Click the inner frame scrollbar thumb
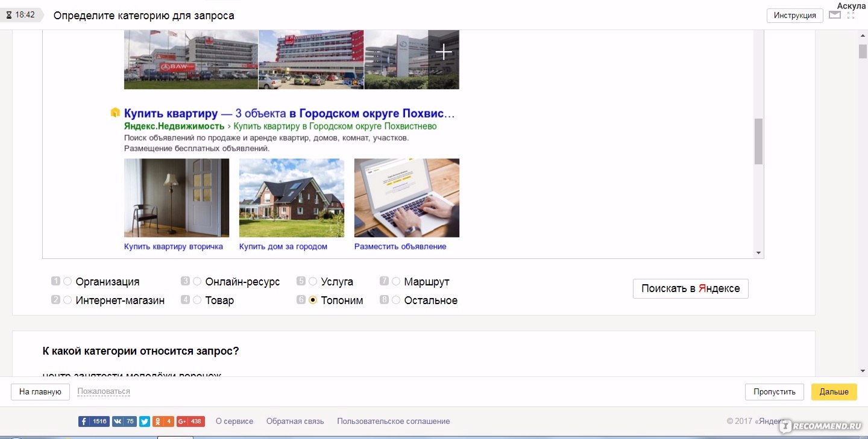The width and height of the screenshot is (868, 439). (758, 141)
